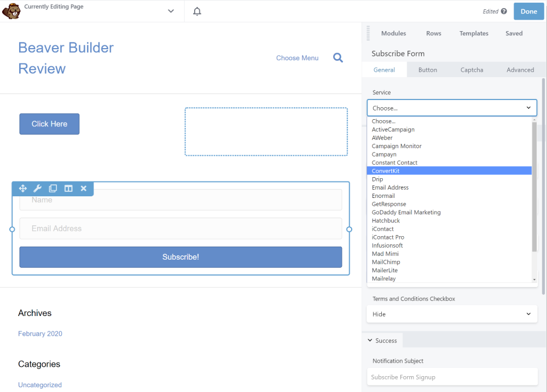Select the Advanced settings tab
The width and height of the screenshot is (547, 392).
coord(520,70)
